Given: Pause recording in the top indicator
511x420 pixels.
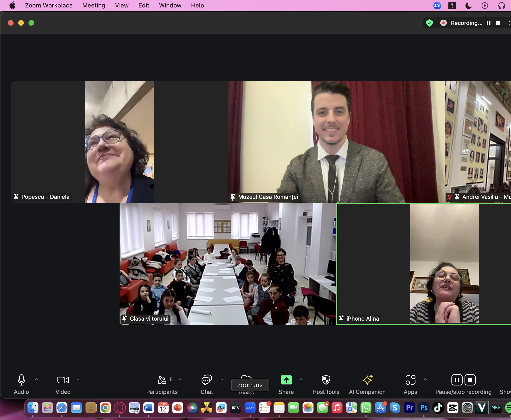Looking at the screenshot, I should 489,23.
